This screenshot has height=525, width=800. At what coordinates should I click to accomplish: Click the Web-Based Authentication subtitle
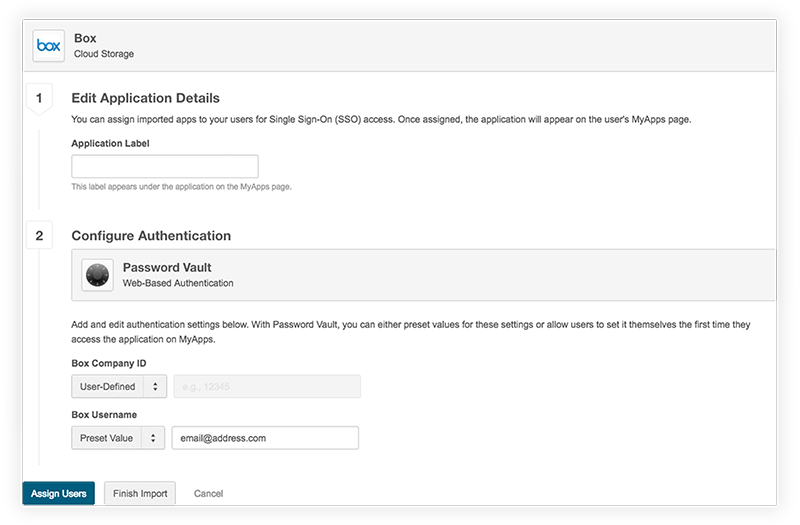point(178,283)
